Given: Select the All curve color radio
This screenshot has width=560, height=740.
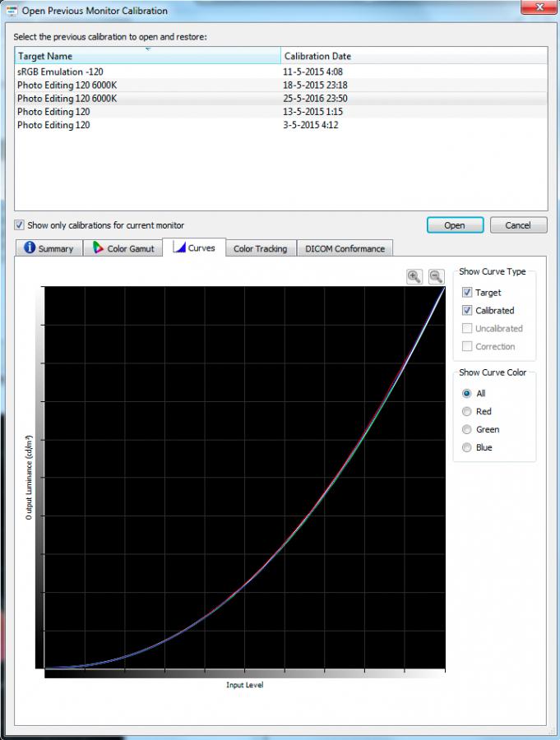Looking at the screenshot, I should [x=466, y=393].
